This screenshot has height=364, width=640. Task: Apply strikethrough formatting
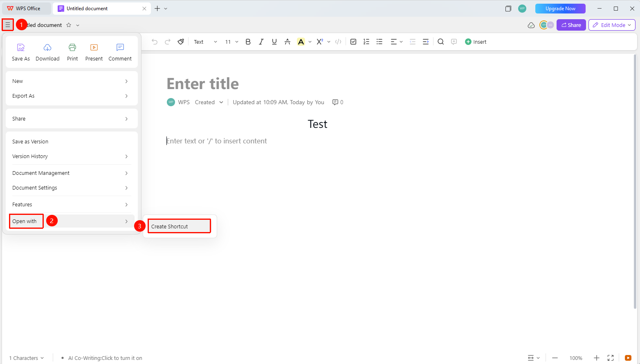click(x=287, y=42)
